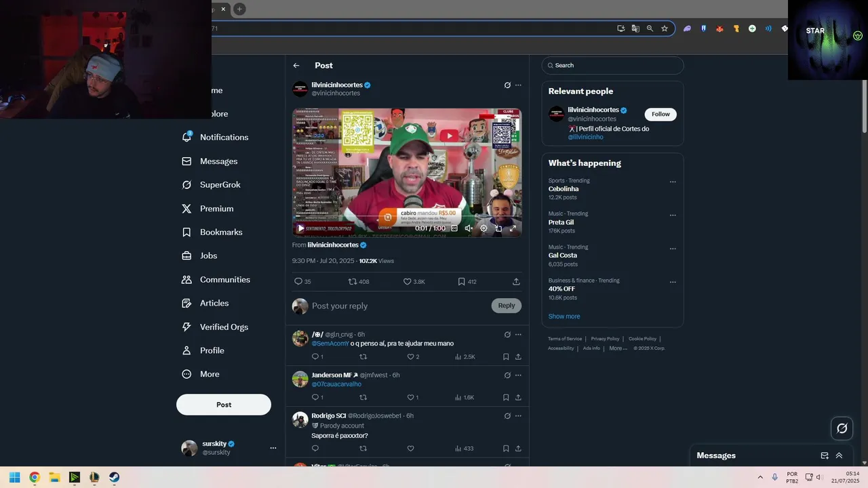Open video playback settings gear
Viewport: 868px width, 488px height.
[x=484, y=228]
